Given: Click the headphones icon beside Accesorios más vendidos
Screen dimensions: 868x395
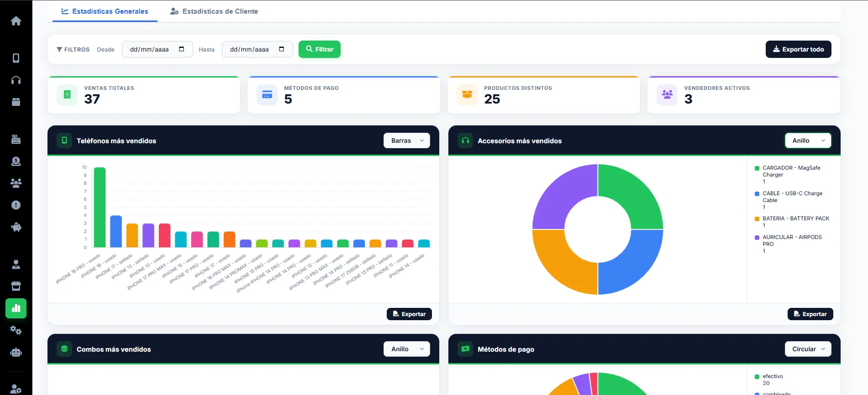Looking at the screenshot, I should [465, 140].
